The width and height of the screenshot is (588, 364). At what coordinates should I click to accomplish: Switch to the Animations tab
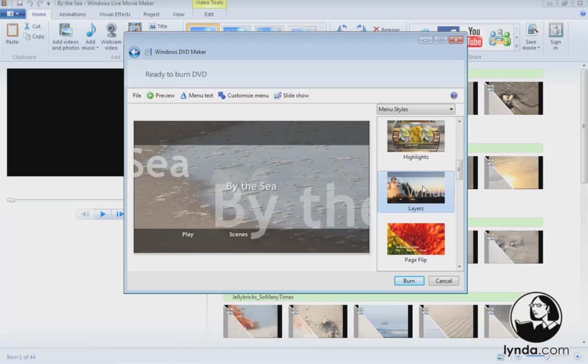coord(73,14)
